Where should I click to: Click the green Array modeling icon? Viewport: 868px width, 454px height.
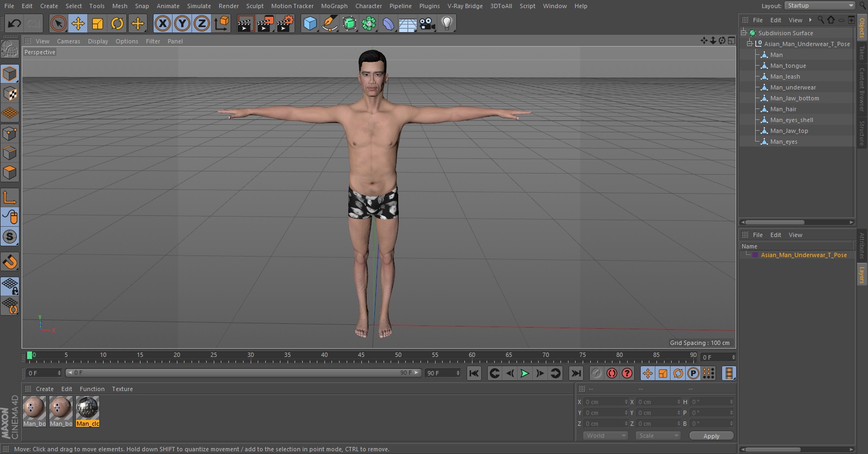369,23
